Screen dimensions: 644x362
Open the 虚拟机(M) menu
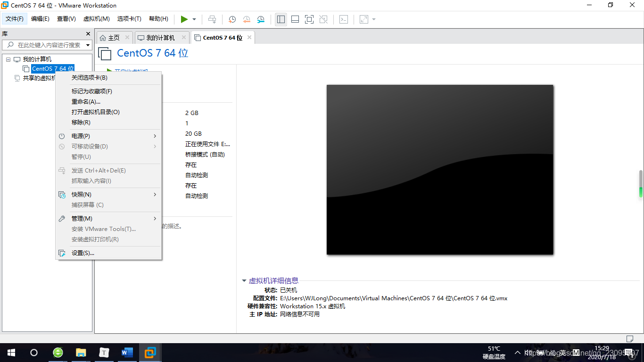point(97,19)
